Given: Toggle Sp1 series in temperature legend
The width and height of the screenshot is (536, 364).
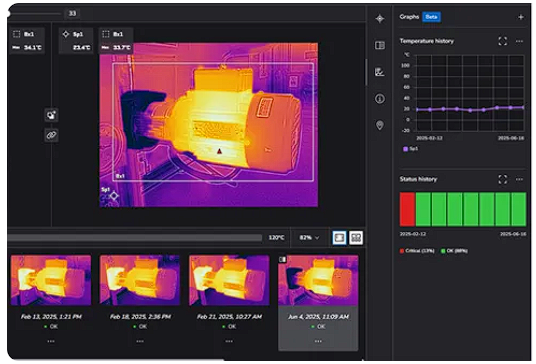Looking at the screenshot, I should pos(411,149).
